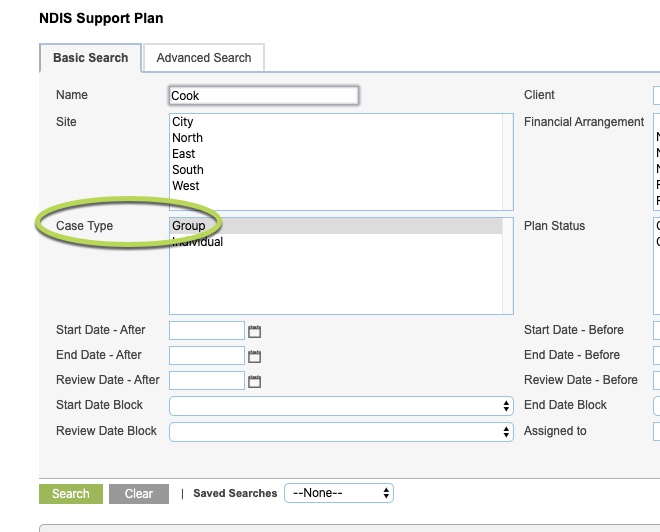Select East in the Site list
This screenshot has height=532, width=660.
(336, 154)
